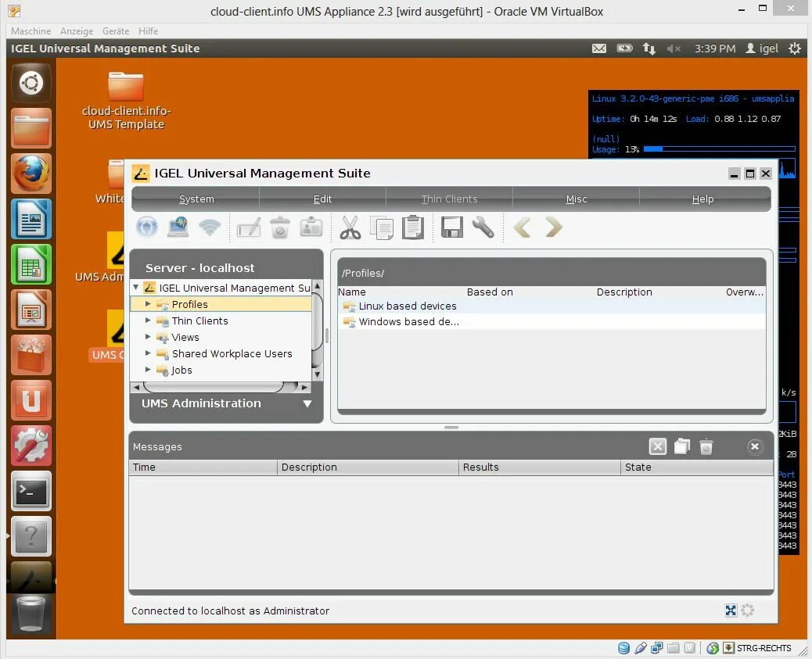The width and height of the screenshot is (812, 659).
Task: Click the Paste clipboard icon
Action: [x=413, y=227]
